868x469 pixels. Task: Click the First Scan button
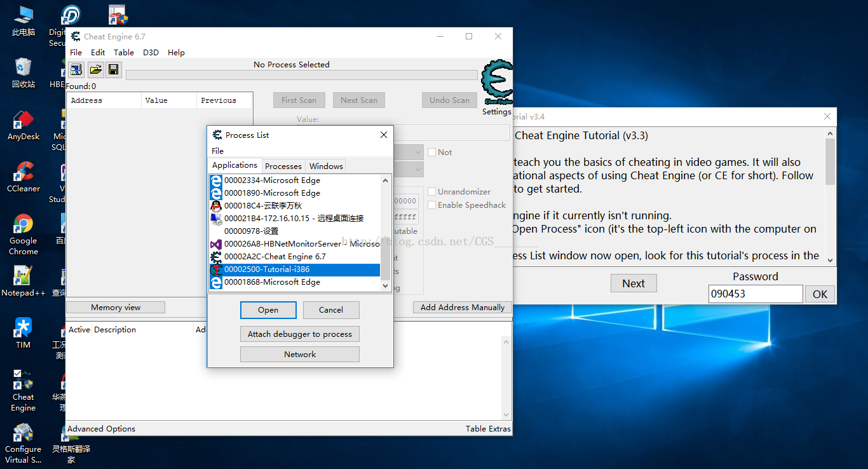[x=299, y=100]
